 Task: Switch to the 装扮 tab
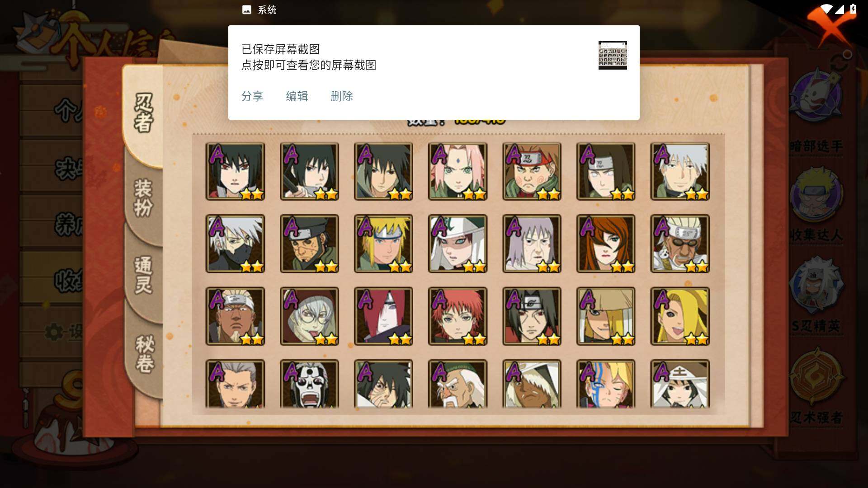coord(143,197)
